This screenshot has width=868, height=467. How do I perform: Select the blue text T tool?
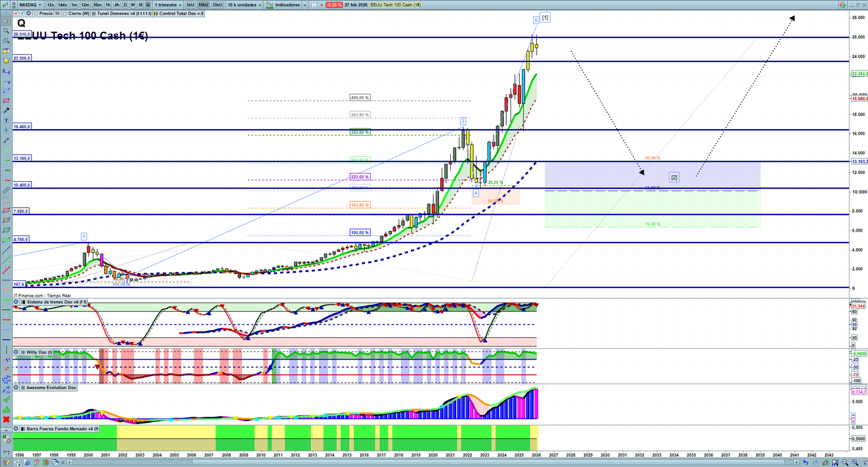point(7,120)
